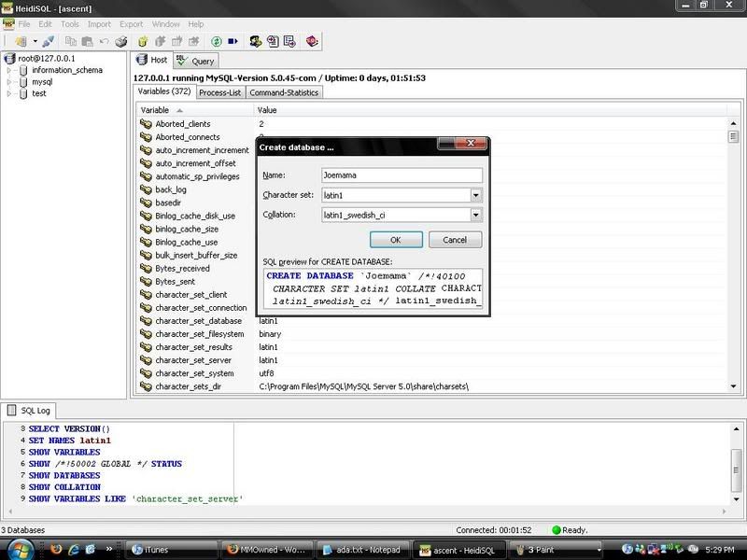Open the Tools menu
The image size is (747, 560).
tap(69, 24)
